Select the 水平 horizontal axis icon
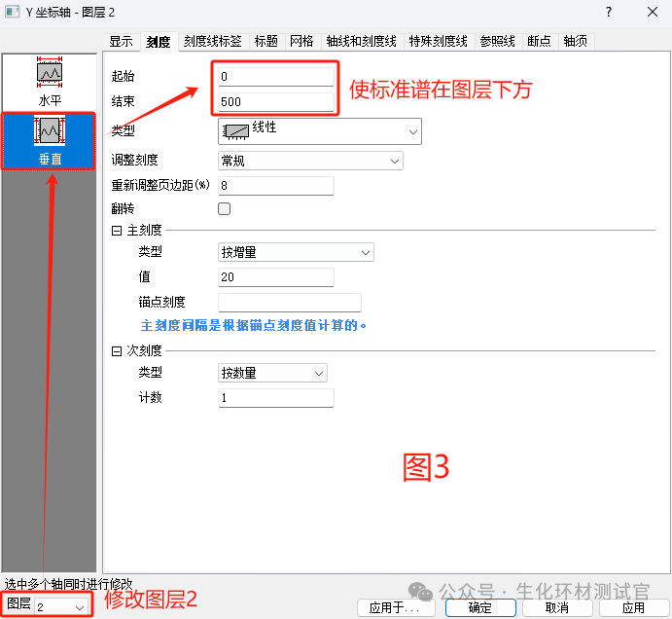Viewport: 672px width, 619px height. tap(50, 82)
